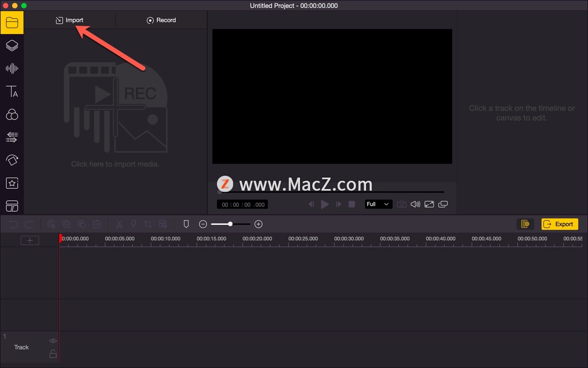This screenshot has height=368, width=588.
Task: Click the black preview canvas
Action: [332, 96]
